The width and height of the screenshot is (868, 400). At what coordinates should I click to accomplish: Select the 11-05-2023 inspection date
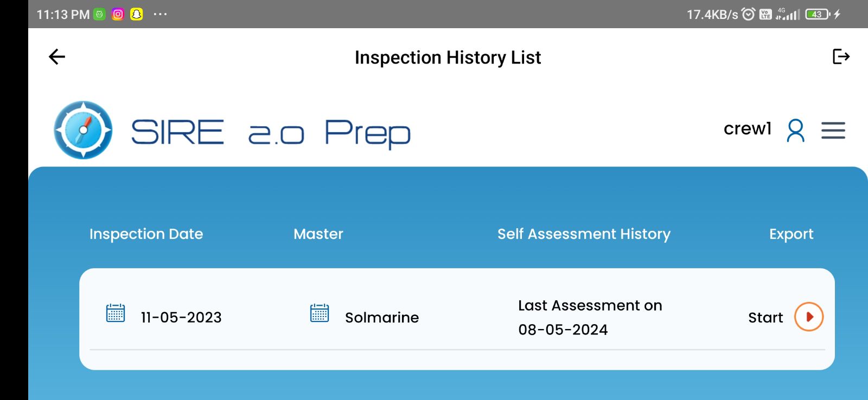click(181, 318)
